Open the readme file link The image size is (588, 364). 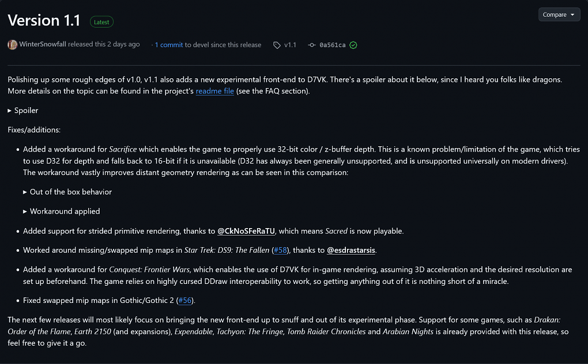[x=215, y=91]
